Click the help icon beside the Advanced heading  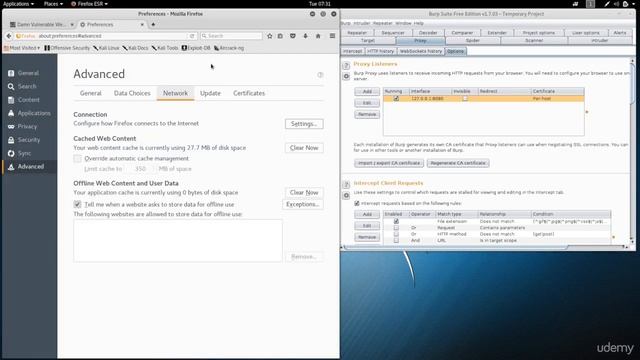pos(320,75)
